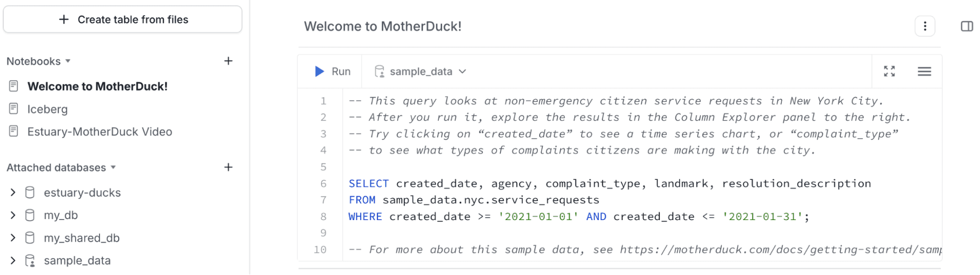The height and width of the screenshot is (275, 980).
Task: Open the Estuary-MotherDuck Video notebook
Action: [x=100, y=132]
